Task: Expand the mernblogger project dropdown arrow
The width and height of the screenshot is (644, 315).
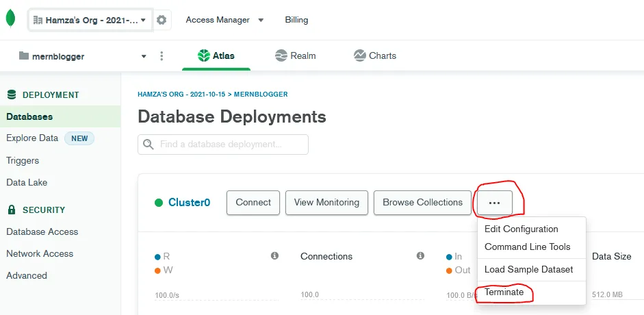Action: tap(144, 56)
